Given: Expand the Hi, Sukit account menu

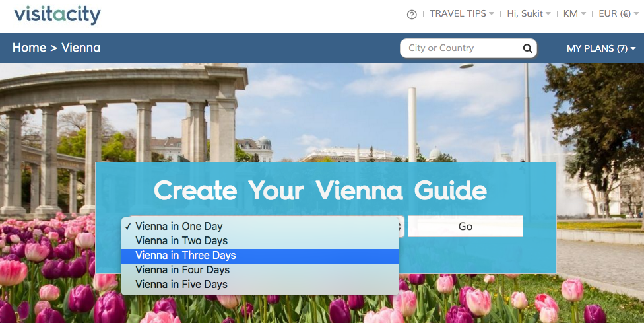Looking at the screenshot, I should pos(529,14).
